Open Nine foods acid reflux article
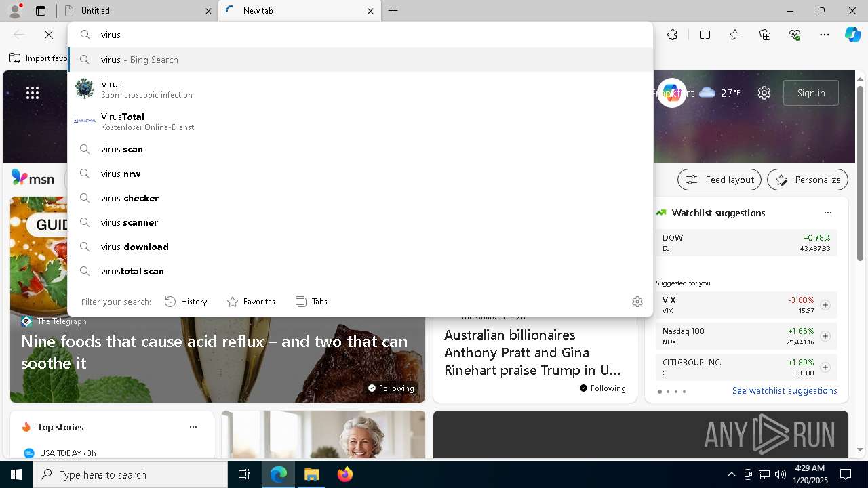868x488 pixels. [214, 352]
